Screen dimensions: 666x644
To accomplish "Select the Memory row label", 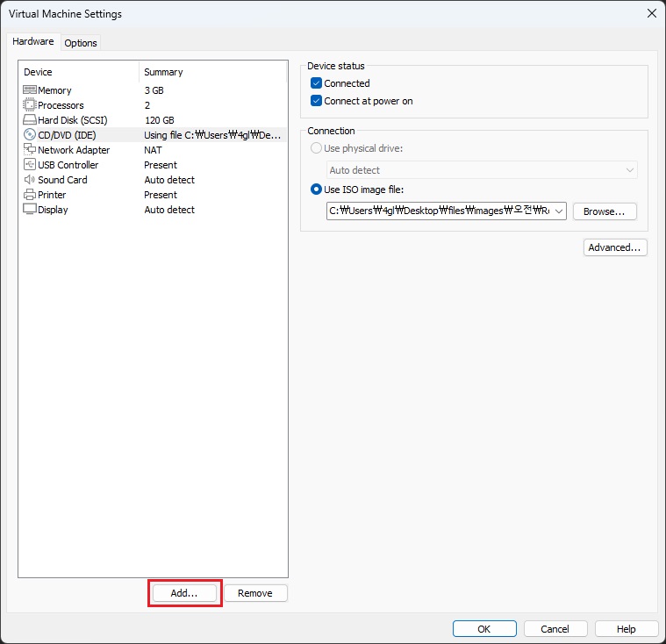I will (x=54, y=90).
